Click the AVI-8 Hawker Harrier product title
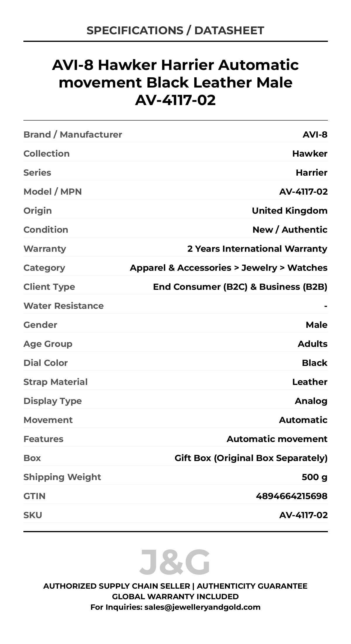This screenshot has width=351, height=644. coord(175,82)
